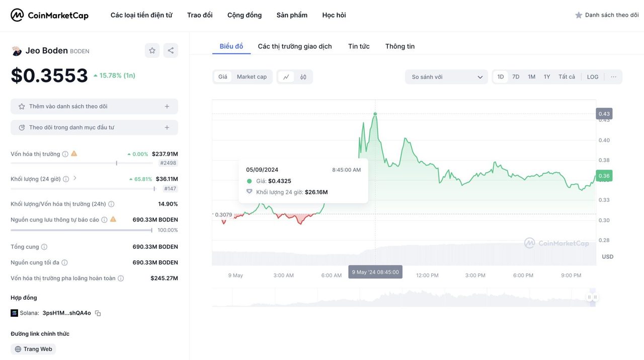
Task: Open info icon next to Tổng cung
Action: (x=44, y=247)
